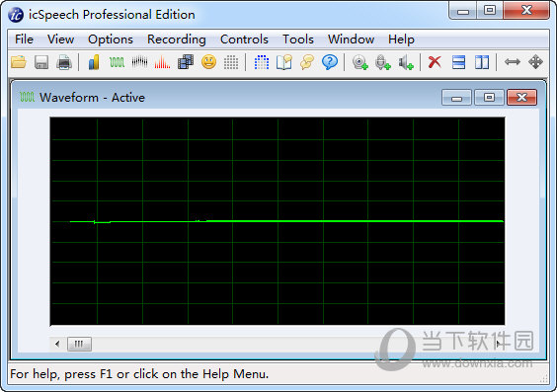Click the waveform scrollbar thumb
This screenshot has width=557, height=392.
pyautogui.click(x=79, y=344)
